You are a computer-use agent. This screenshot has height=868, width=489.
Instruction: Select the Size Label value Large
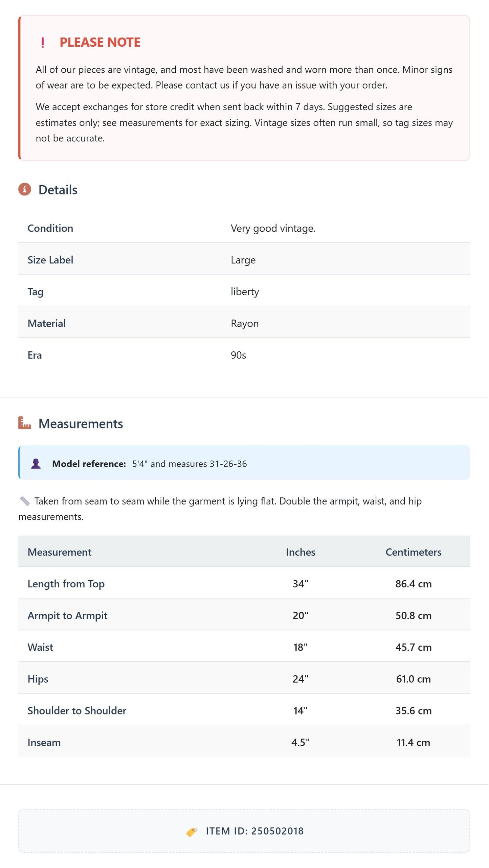tap(243, 260)
